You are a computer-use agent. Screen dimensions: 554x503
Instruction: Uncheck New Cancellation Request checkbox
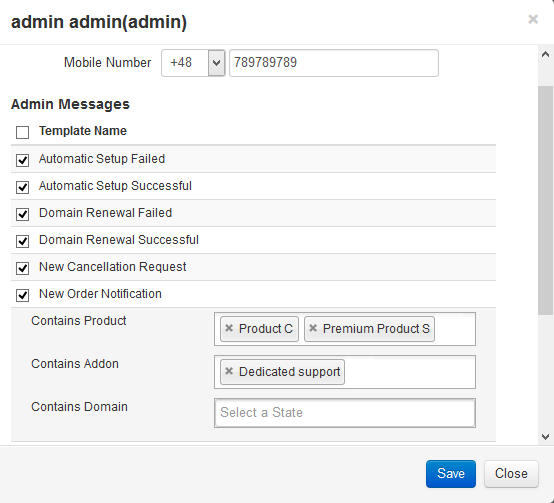23,268
